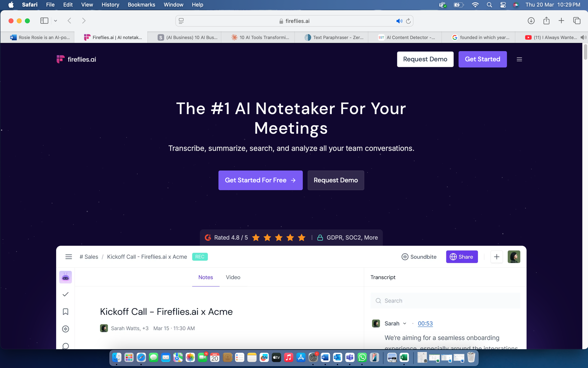Switch to Text Paraphraser tab
The height and width of the screenshot is (368, 588).
(x=331, y=37)
